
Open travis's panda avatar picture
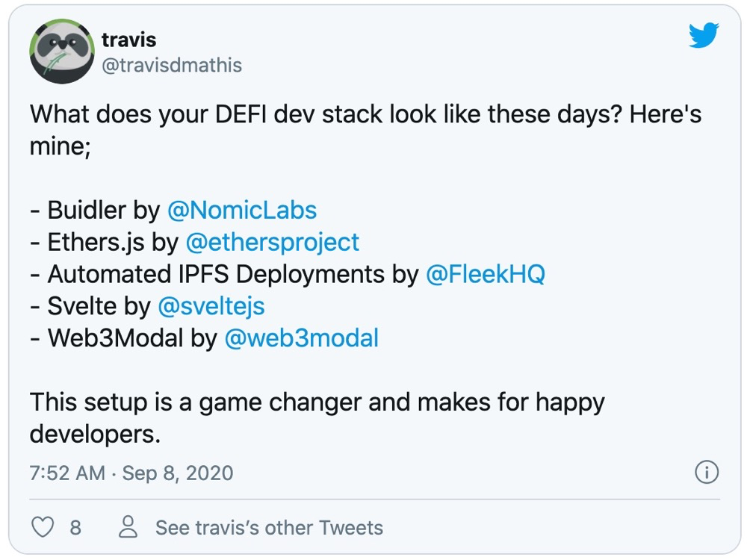coord(62,52)
